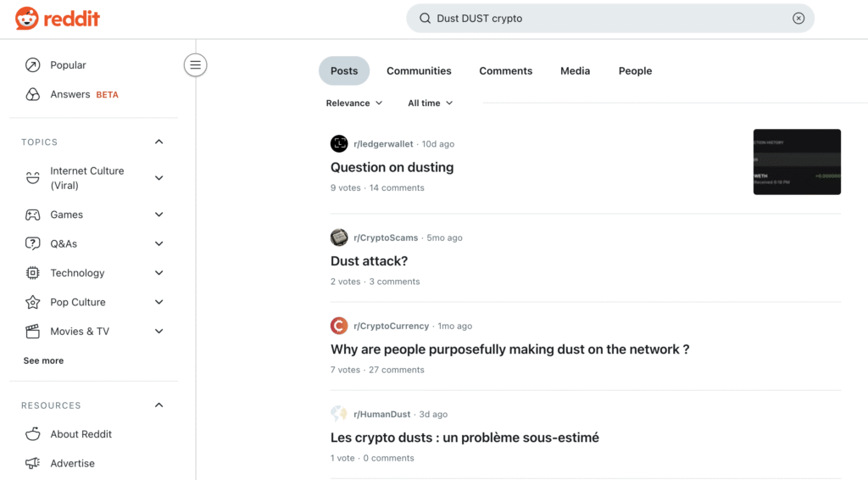Clear search with the X icon
Screen dimensions: 868x480
tap(798, 19)
